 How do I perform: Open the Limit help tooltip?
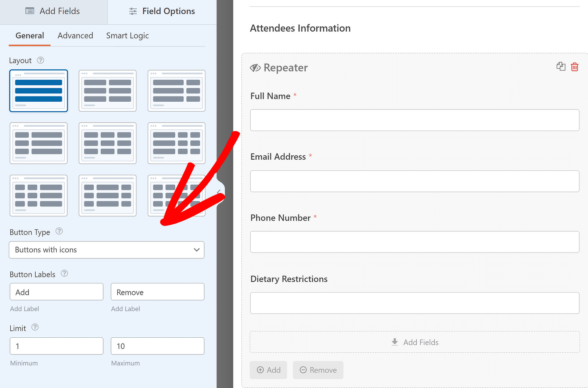pos(35,327)
